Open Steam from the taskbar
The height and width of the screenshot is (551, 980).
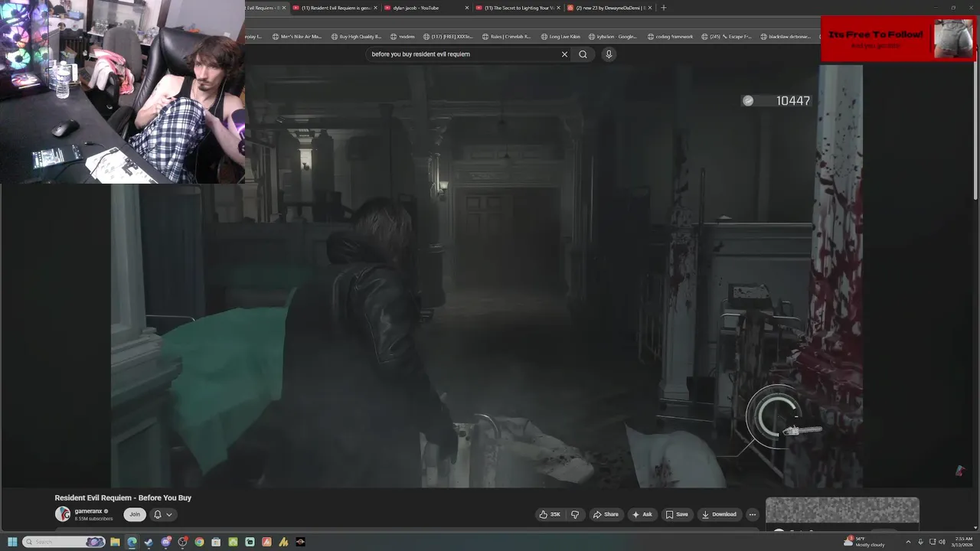click(149, 542)
